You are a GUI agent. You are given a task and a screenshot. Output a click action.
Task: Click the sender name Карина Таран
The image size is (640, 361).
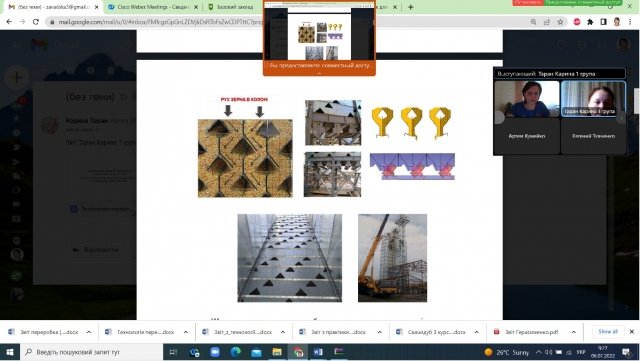point(87,120)
